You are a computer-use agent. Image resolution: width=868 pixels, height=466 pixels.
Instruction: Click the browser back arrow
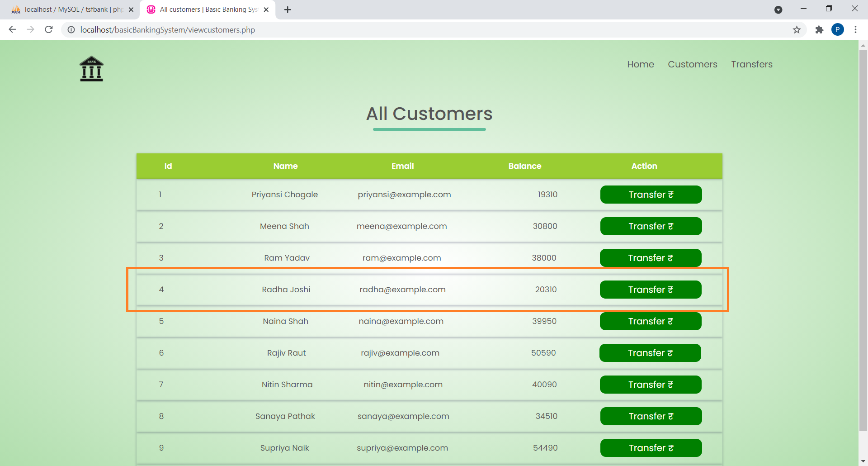12,29
